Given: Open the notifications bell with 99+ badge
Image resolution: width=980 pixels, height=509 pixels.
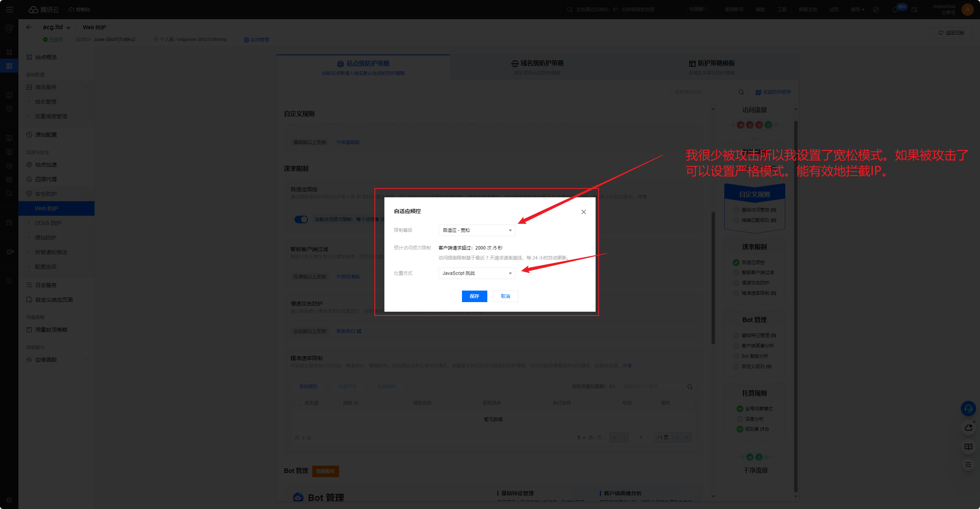Looking at the screenshot, I should coord(895,10).
